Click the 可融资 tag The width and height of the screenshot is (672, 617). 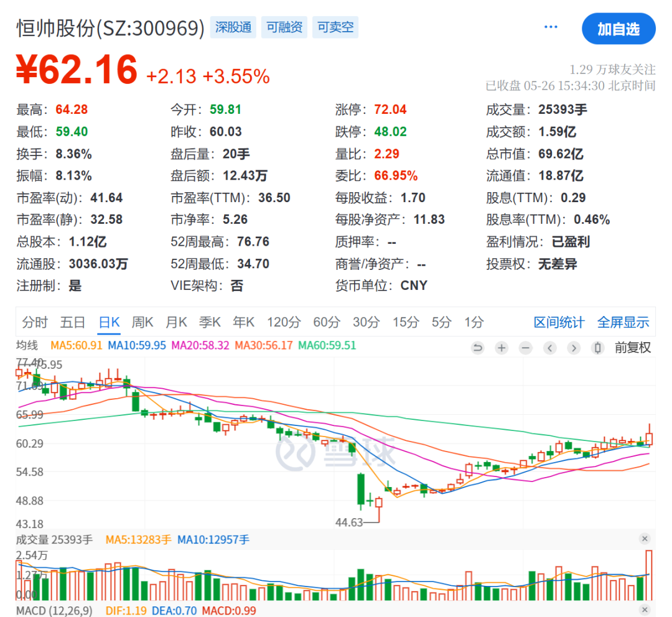point(284,27)
